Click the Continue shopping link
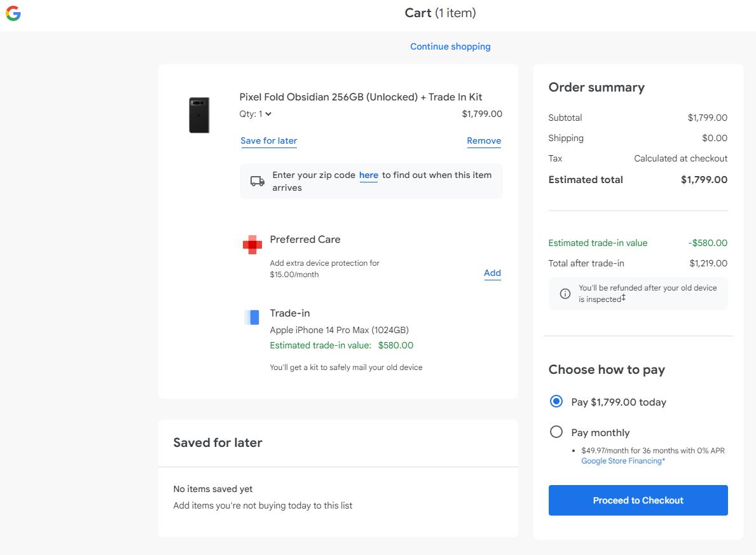Screen dimensions: 756x555 tap(450, 46)
